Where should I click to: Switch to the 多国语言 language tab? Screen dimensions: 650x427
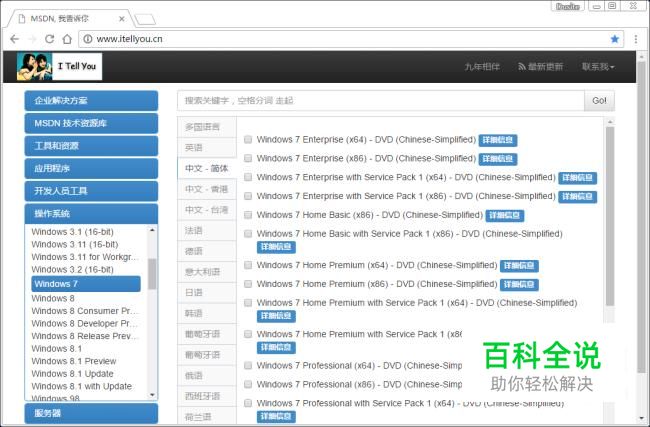click(207, 127)
